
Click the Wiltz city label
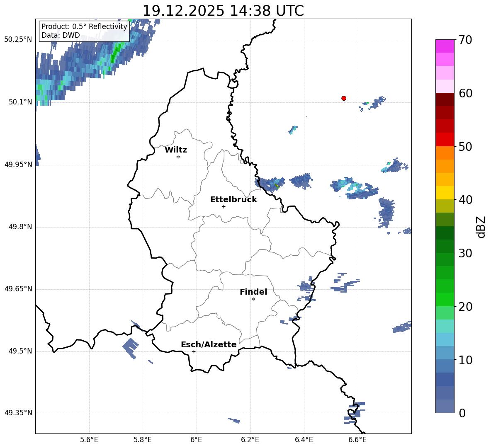(x=176, y=150)
